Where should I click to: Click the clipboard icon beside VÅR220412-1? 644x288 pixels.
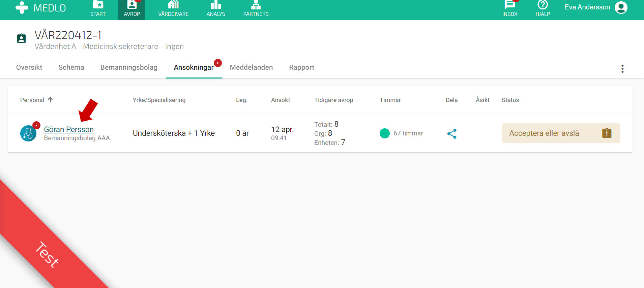pyautogui.click(x=21, y=38)
